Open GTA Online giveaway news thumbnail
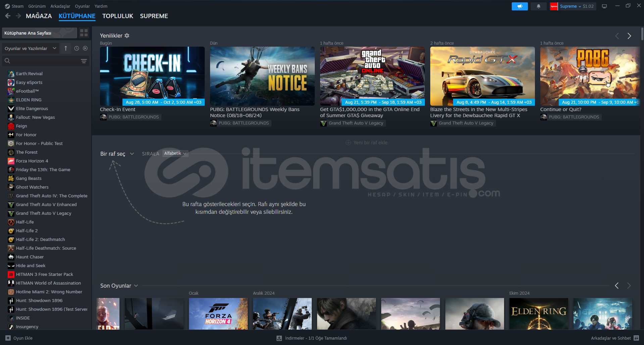 (x=373, y=76)
